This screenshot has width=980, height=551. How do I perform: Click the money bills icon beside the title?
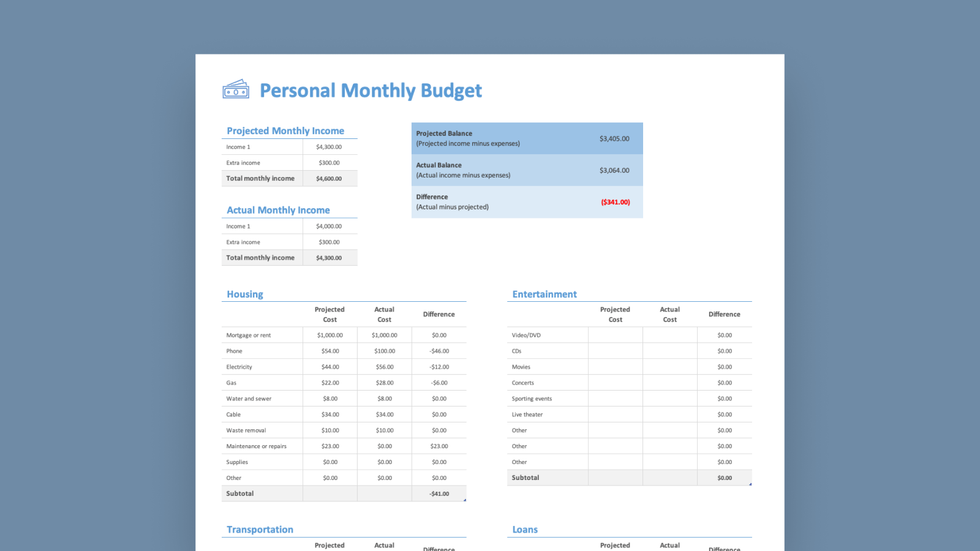pyautogui.click(x=236, y=89)
